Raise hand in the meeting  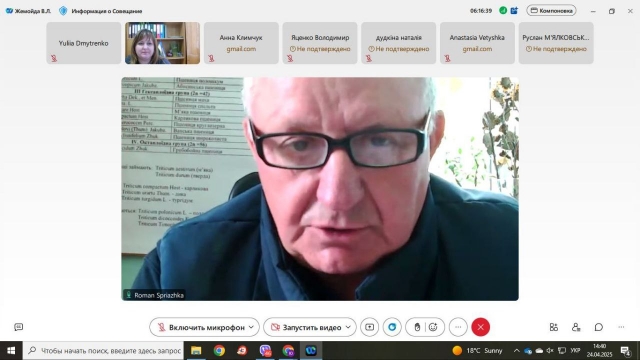tap(417, 327)
